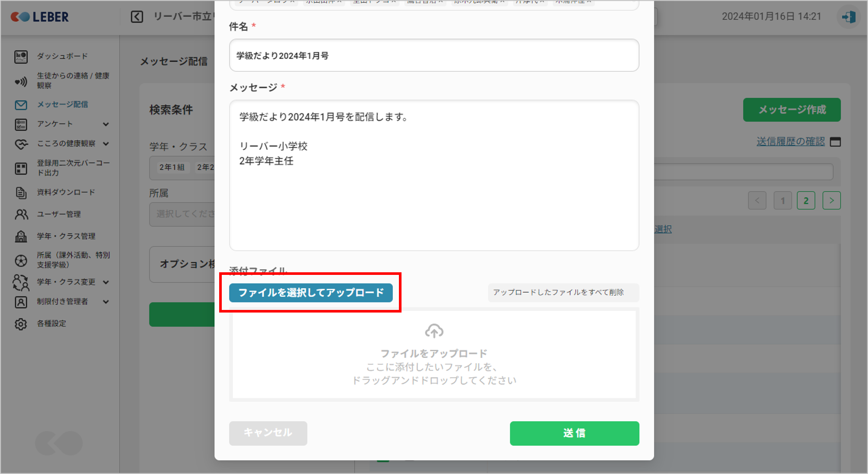The image size is (868, 474).
Task: Expand the こころの健康観察 submenu
Action: click(106, 144)
